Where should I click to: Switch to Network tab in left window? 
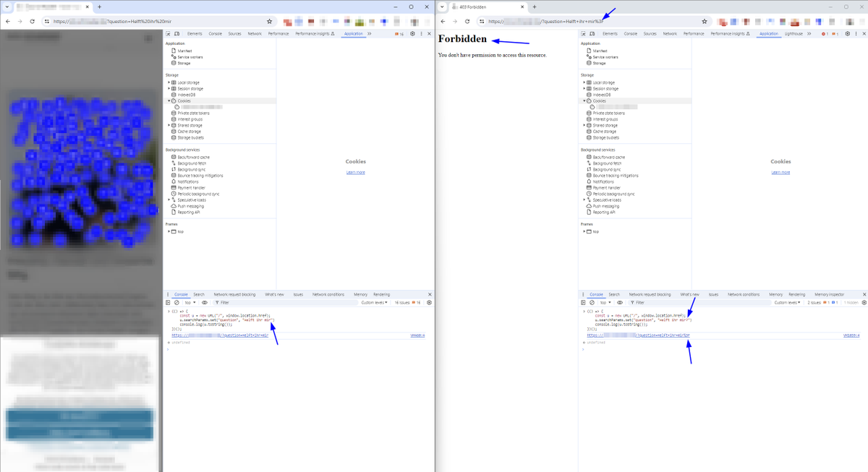(255, 34)
